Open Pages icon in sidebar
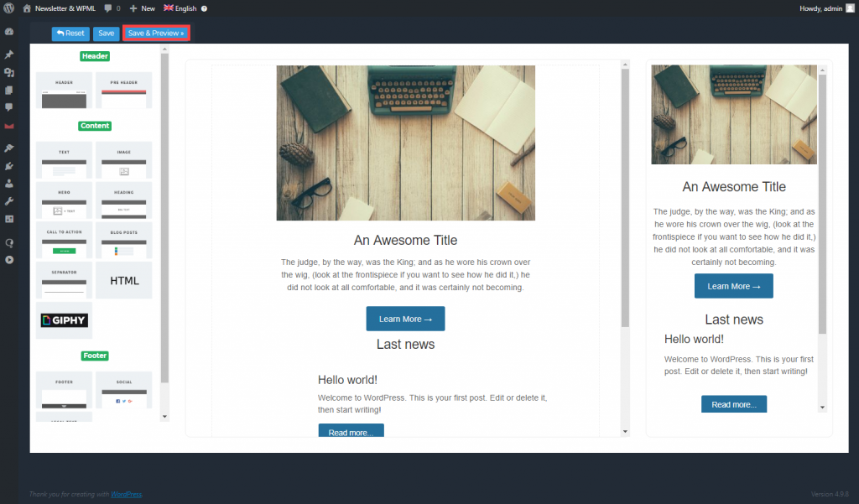The image size is (859, 504). point(9,90)
